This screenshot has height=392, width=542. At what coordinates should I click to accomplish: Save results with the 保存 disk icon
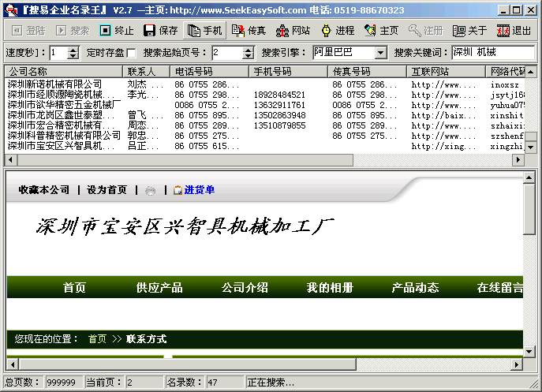click(x=160, y=31)
